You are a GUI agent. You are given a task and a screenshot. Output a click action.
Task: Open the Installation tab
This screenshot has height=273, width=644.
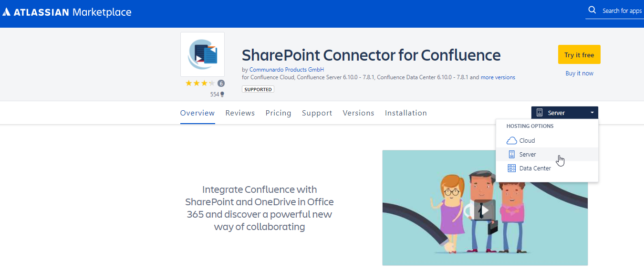click(405, 113)
